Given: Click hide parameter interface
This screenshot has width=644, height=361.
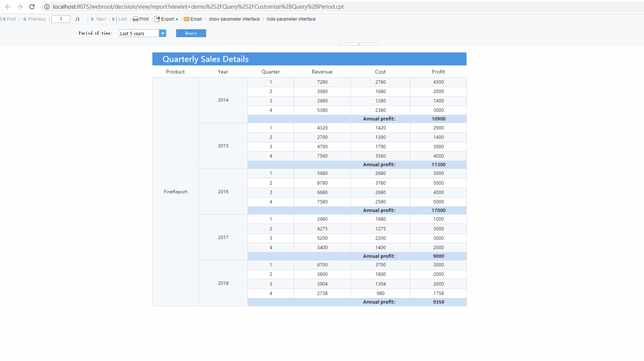Looking at the screenshot, I should tap(291, 19).
